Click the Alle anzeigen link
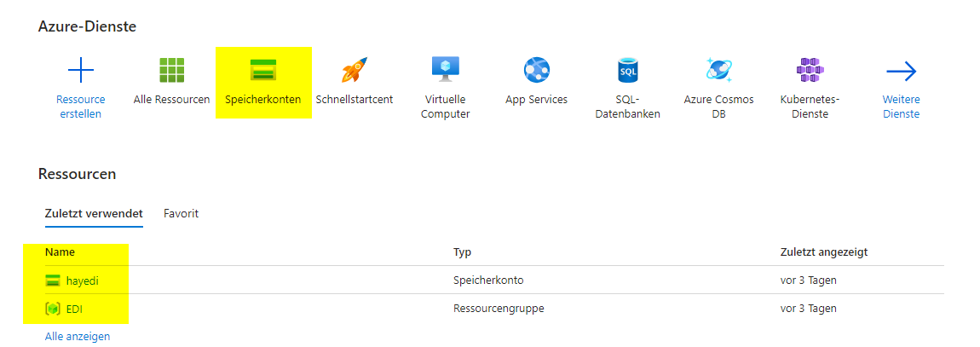 [78, 336]
